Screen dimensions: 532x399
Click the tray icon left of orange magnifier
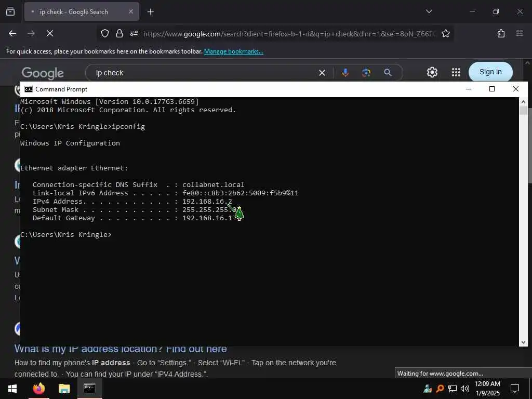click(x=428, y=389)
